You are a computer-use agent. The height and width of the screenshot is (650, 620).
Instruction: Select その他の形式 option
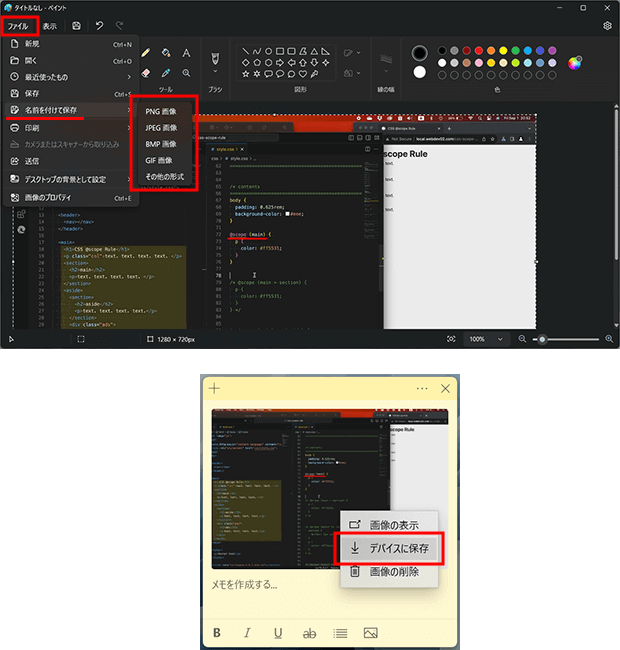165,177
